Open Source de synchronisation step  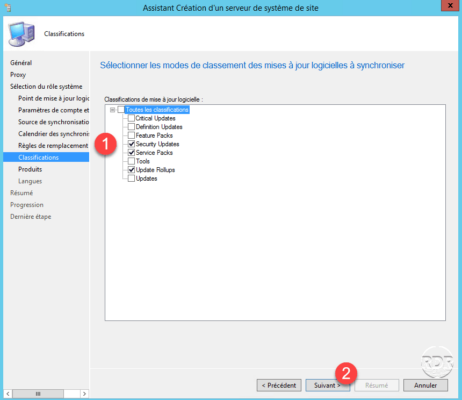(x=53, y=122)
